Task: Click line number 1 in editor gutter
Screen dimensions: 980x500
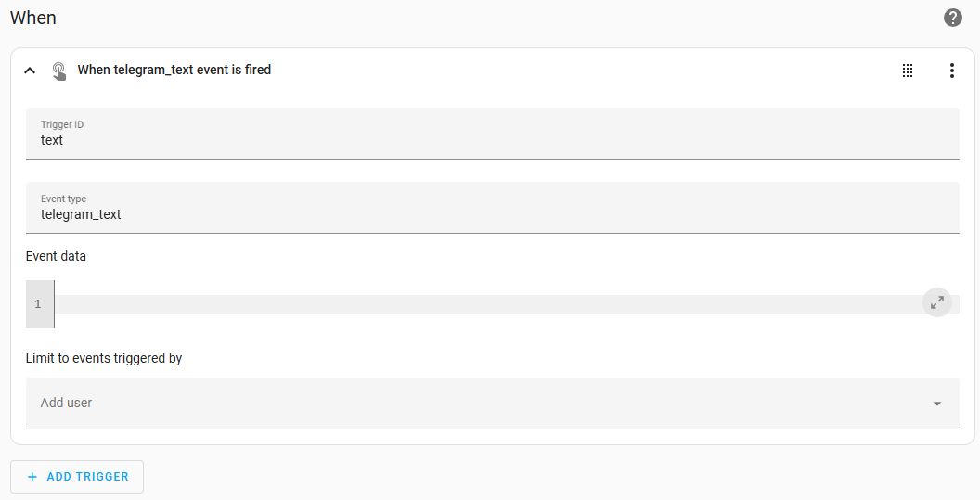Action: (38, 304)
